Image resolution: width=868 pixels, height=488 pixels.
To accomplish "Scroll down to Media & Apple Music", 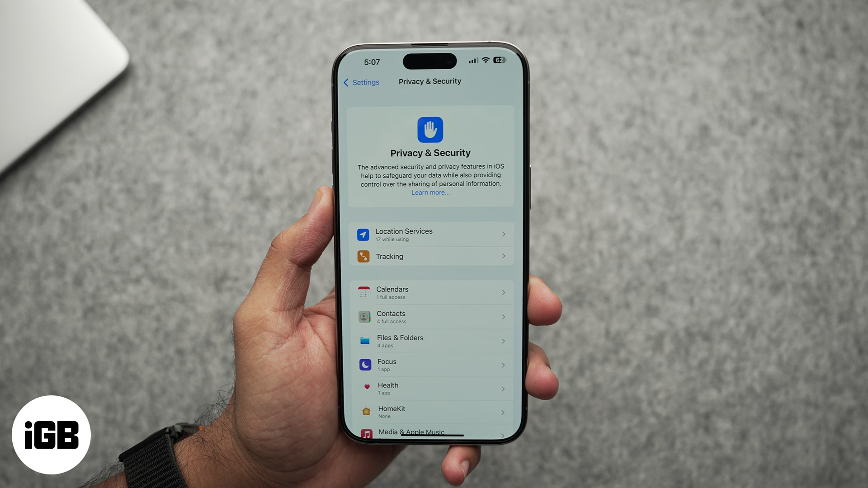I will [431, 432].
